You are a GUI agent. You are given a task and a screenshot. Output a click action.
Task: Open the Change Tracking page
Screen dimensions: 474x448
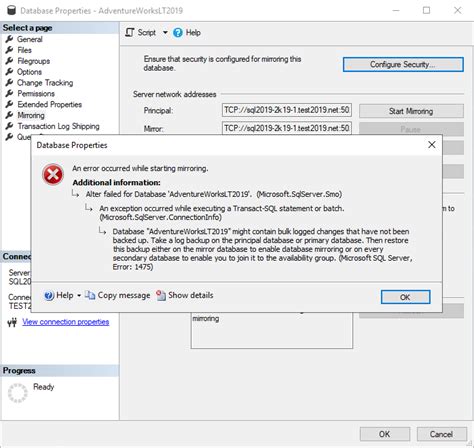point(45,83)
